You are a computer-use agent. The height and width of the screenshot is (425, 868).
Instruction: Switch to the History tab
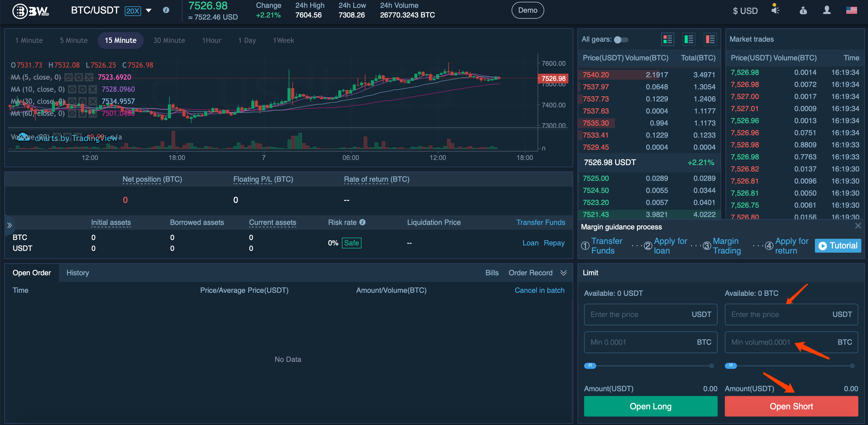point(78,273)
